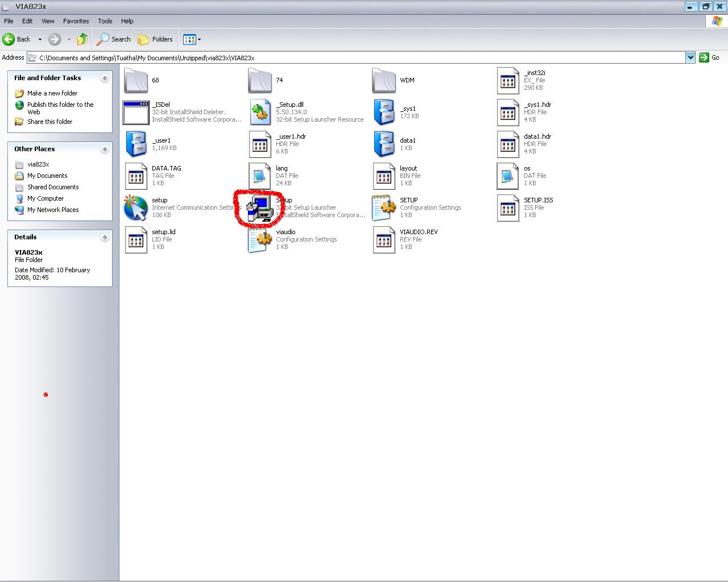728x582 pixels.
Task: Select the _Setup.dll file icon
Action: (260, 112)
